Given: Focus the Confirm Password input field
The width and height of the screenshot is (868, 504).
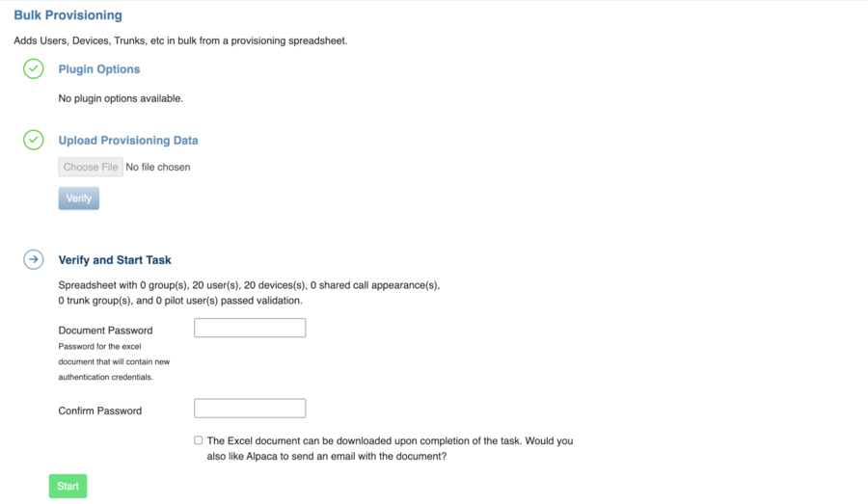Looking at the screenshot, I should pos(250,409).
